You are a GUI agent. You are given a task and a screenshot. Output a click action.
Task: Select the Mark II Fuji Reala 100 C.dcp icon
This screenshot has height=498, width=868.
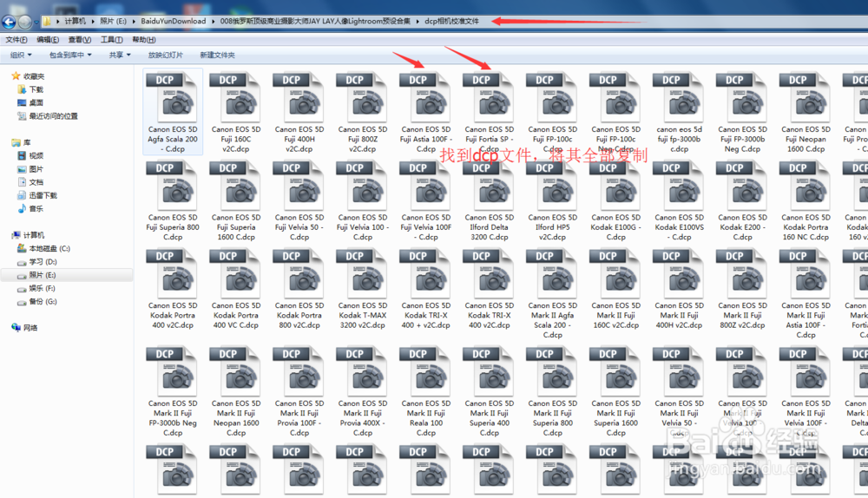point(425,371)
